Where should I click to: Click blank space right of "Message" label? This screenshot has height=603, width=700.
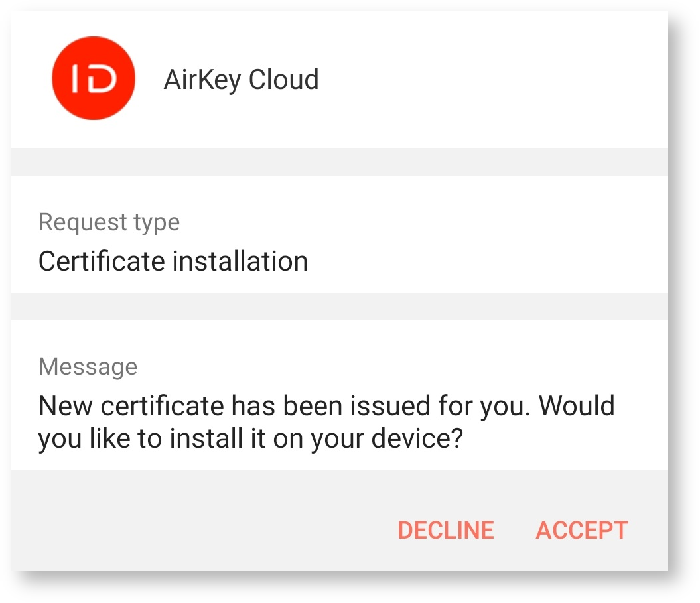pyautogui.click(x=398, y=366)
